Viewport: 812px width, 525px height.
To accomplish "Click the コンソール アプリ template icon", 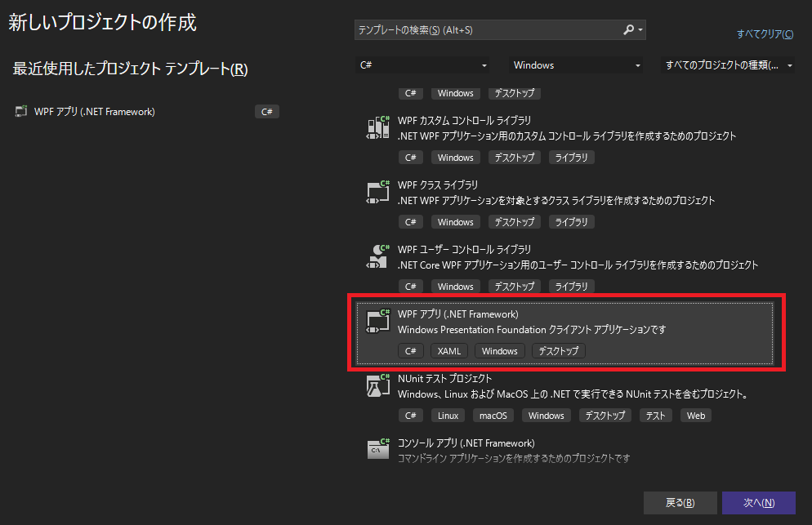I will (378, 449).
